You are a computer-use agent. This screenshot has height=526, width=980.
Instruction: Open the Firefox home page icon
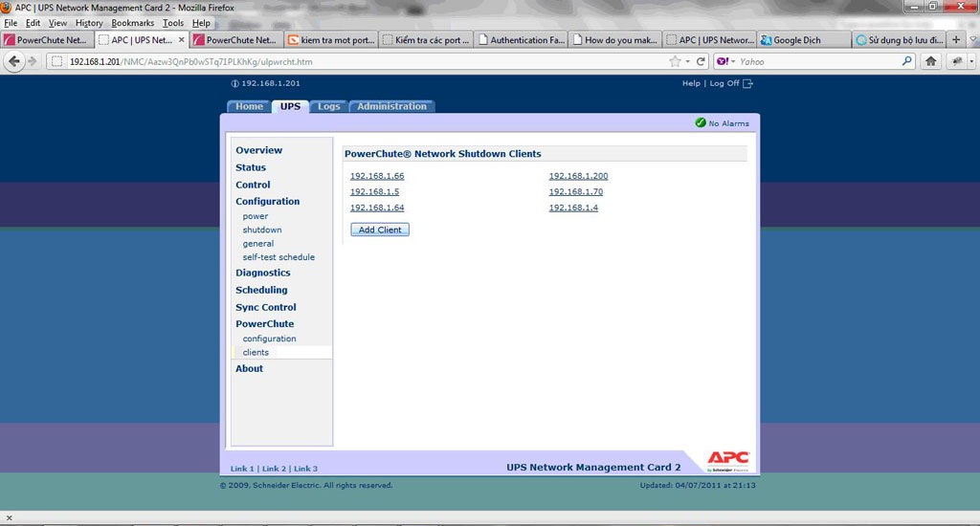(930, 61)
